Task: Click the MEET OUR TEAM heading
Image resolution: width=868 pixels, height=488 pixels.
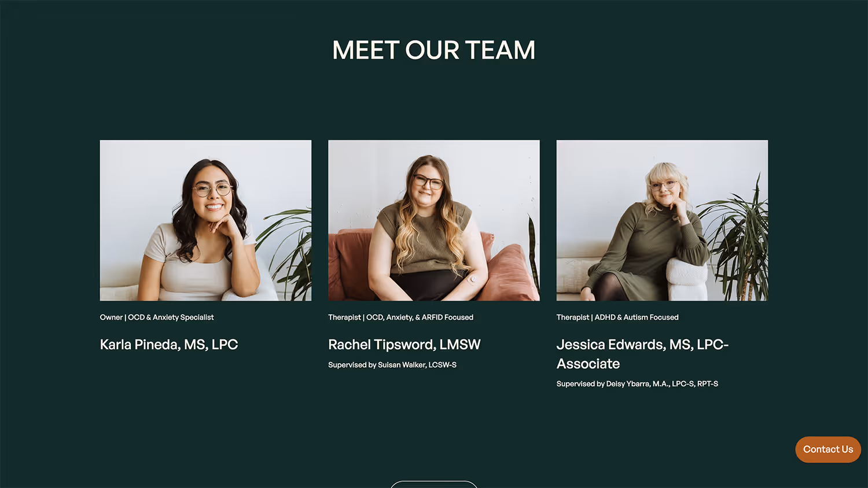Action: pyautogui.click(x=434, y=50)
